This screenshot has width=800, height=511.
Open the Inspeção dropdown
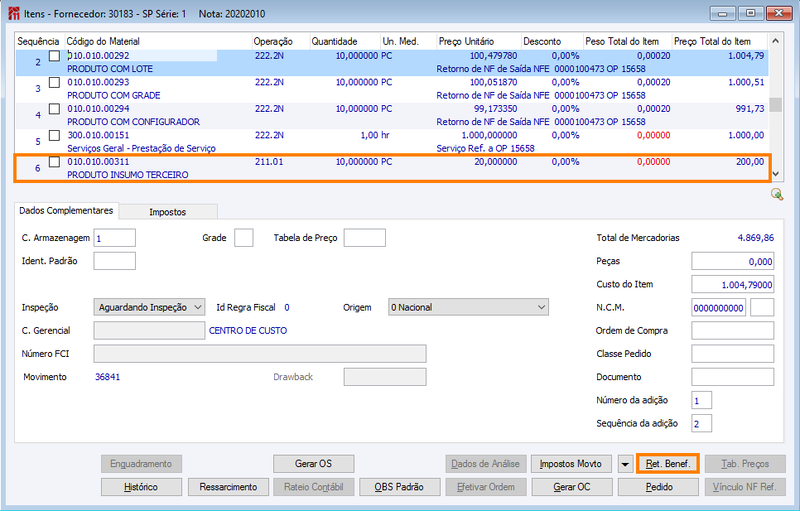click(x=149, y=308)
